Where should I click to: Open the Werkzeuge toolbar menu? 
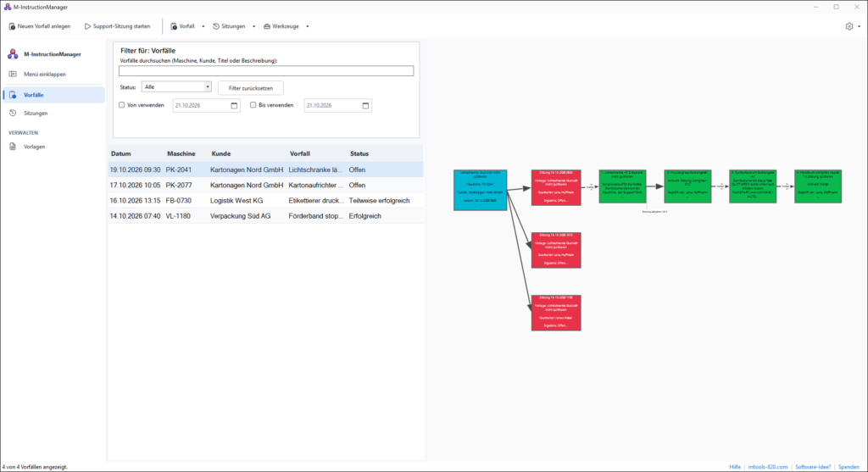[281, 26]
